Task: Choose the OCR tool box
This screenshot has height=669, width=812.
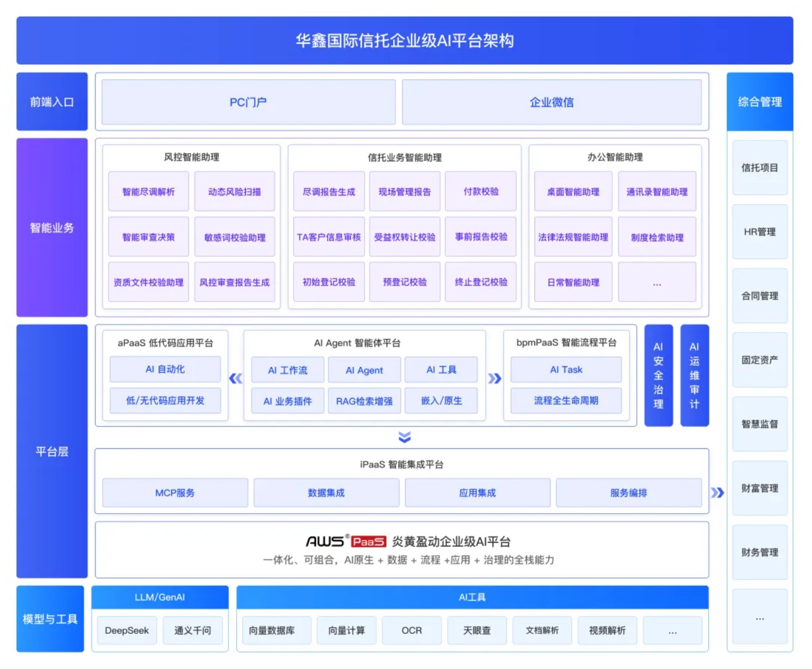Action: (411, 630)
